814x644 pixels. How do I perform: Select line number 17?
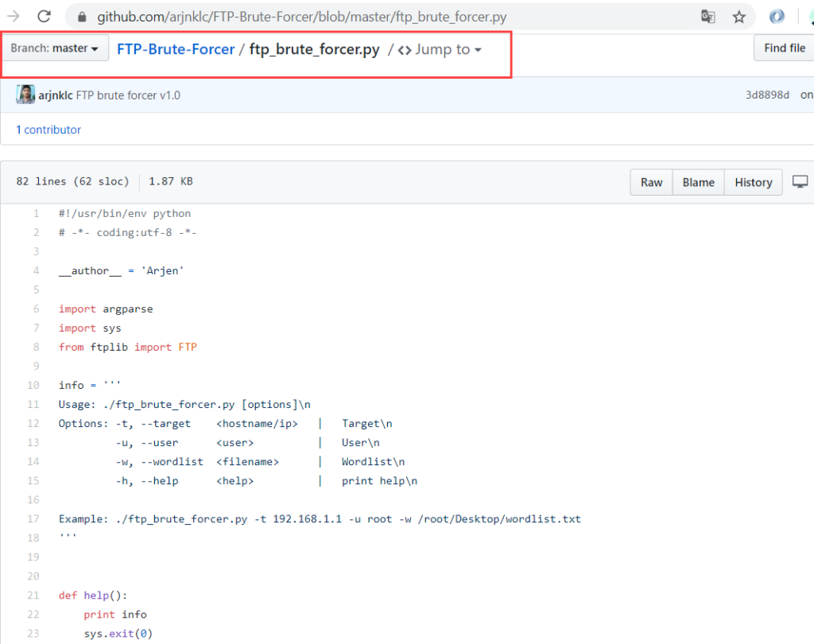pyautogui.click(x=33, y=519)
